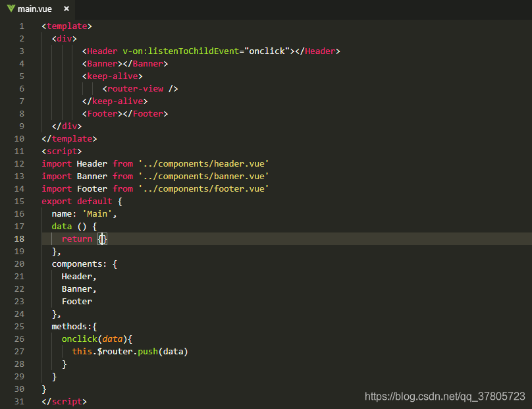The height and width of the screenshot is (409, 532).
Task: Click the '../components/header.vue' path string
Action: coord(203,164)
